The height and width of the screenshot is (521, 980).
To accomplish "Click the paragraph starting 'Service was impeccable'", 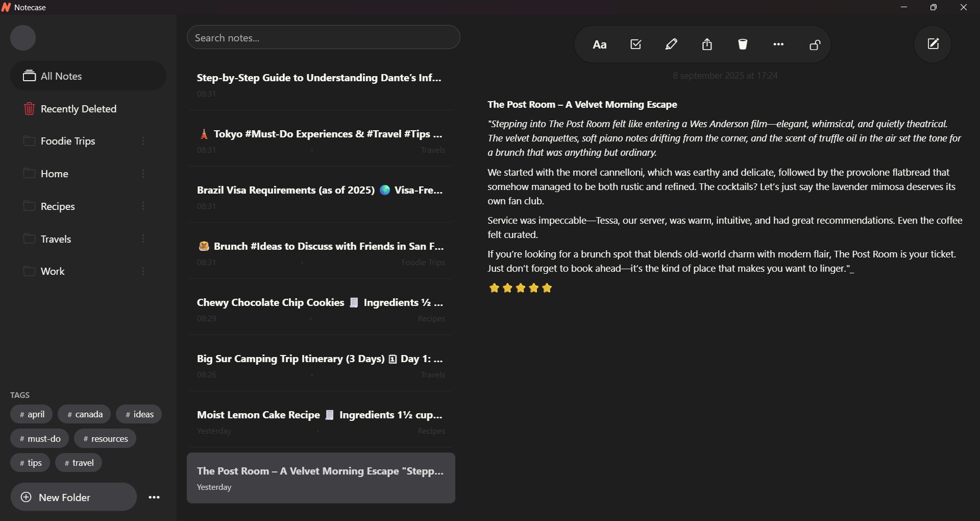I will coord(725,227).
